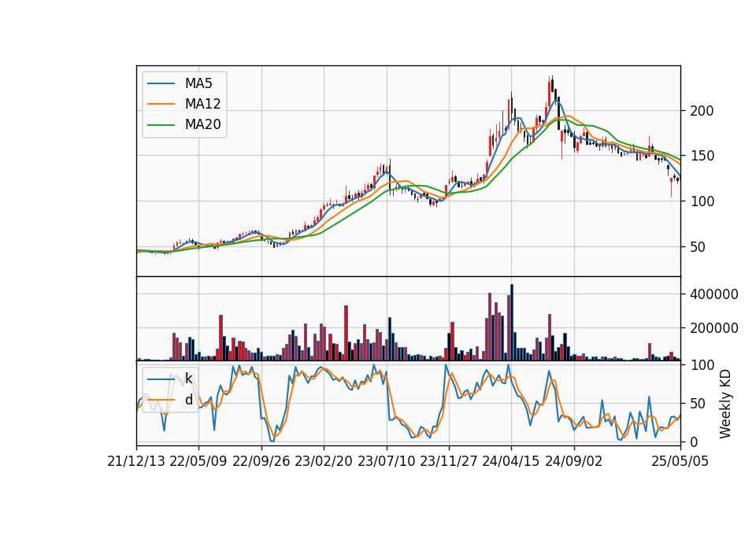
Task: Click the 400000 volume axis label
Action: pos(714,294)
